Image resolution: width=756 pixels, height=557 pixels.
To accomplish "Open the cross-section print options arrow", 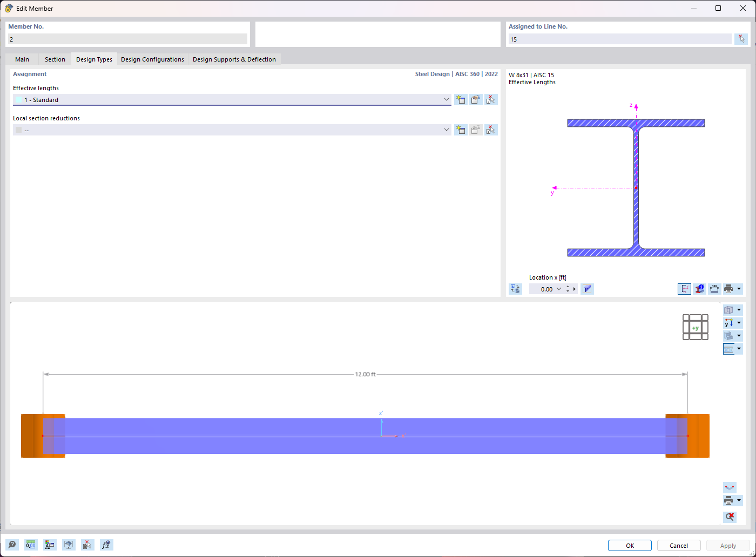I will [x=739, y=289].
